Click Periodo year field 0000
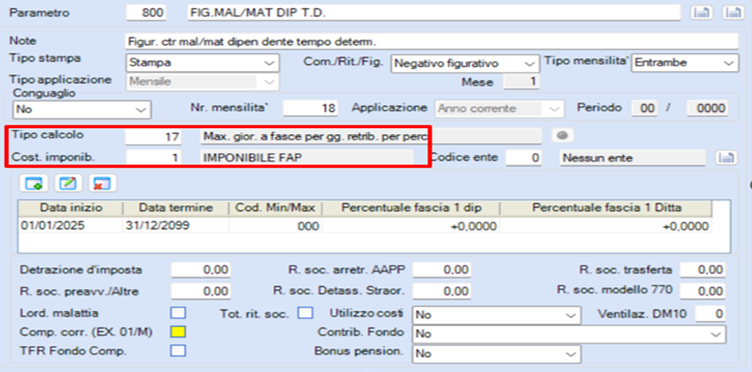Image resolution: width=752 pixels, height=372 pixels. [x=707, y=108]
